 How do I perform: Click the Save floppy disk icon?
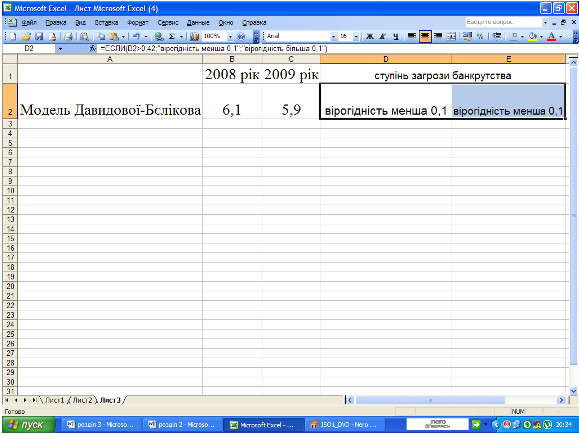39,37
